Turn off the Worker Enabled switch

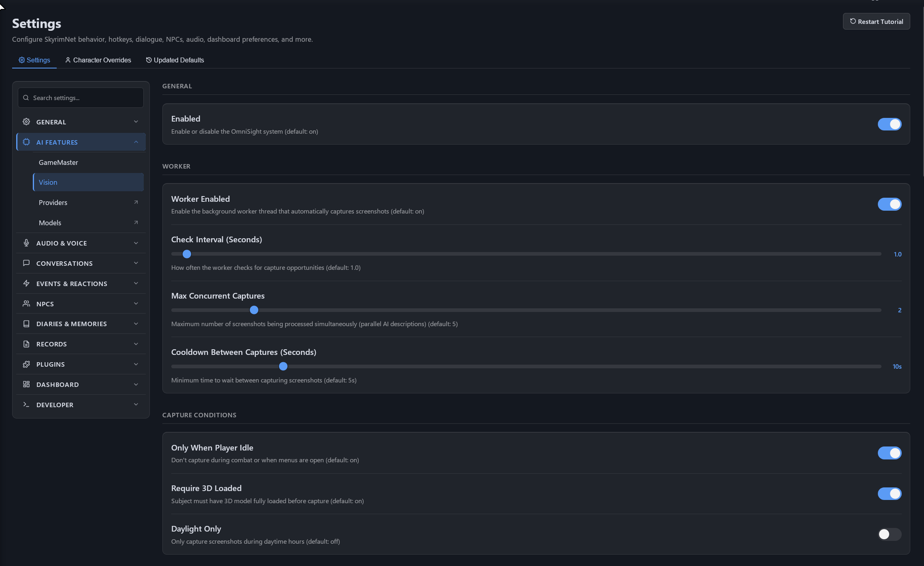tap(889, 204)
